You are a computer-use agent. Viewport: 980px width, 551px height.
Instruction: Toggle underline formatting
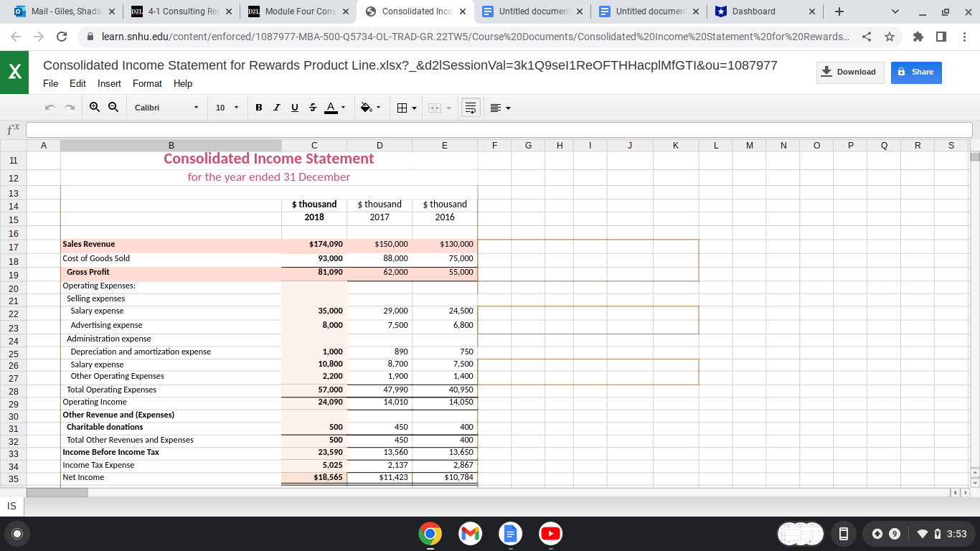pos(295,108)
